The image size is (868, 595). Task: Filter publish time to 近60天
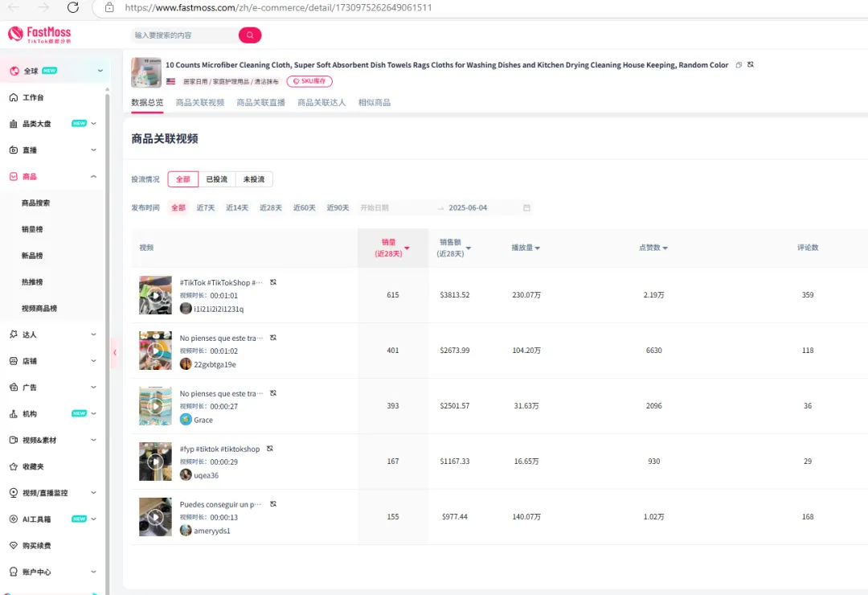coord(304,207)
